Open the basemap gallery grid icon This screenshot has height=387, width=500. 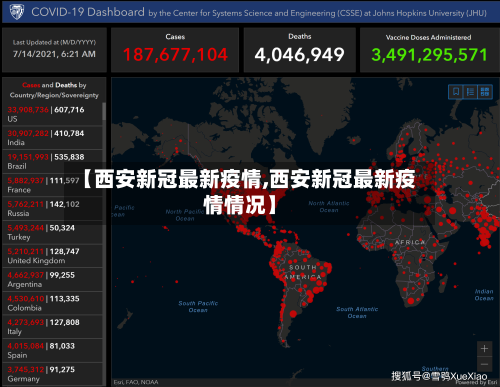click(485, 92)
